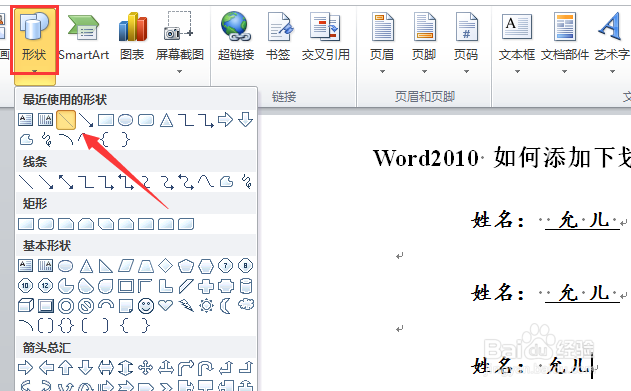This screenshot has width=631, height=391.
Task: Choose the pie shape in 基本形状
Action: [x=66, y=286]
